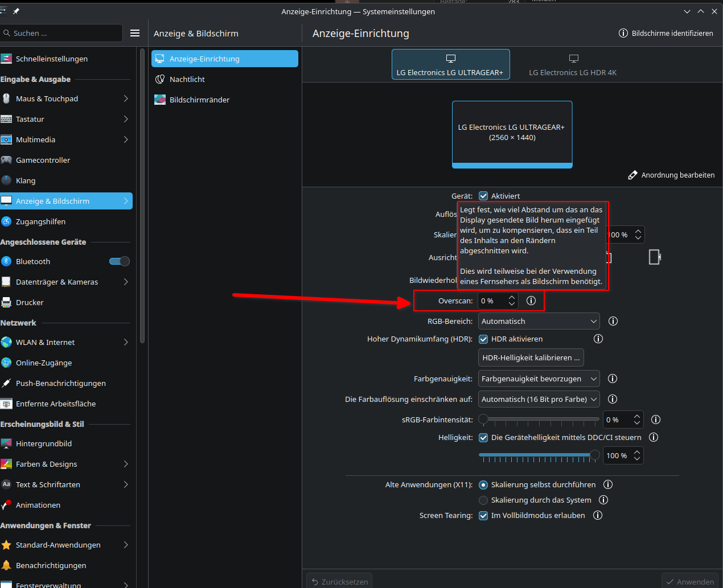Expand Datenträger & Kameras chevron

126,282
